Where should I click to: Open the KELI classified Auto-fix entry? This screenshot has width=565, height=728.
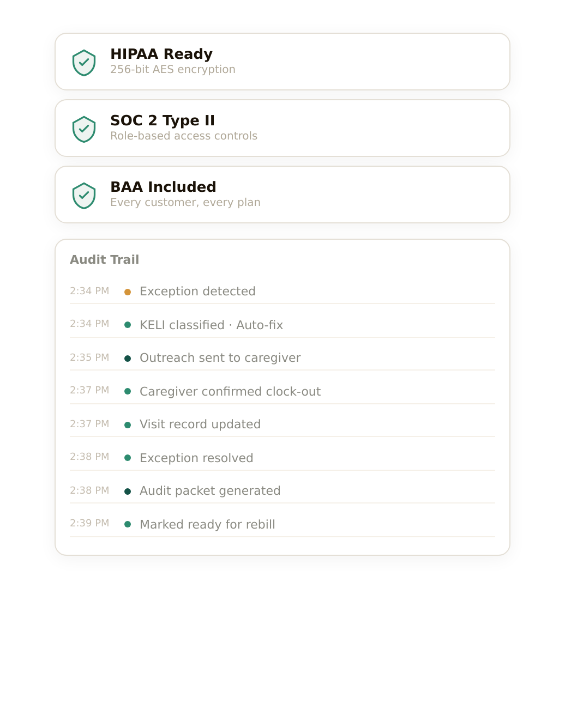[211, 325]
